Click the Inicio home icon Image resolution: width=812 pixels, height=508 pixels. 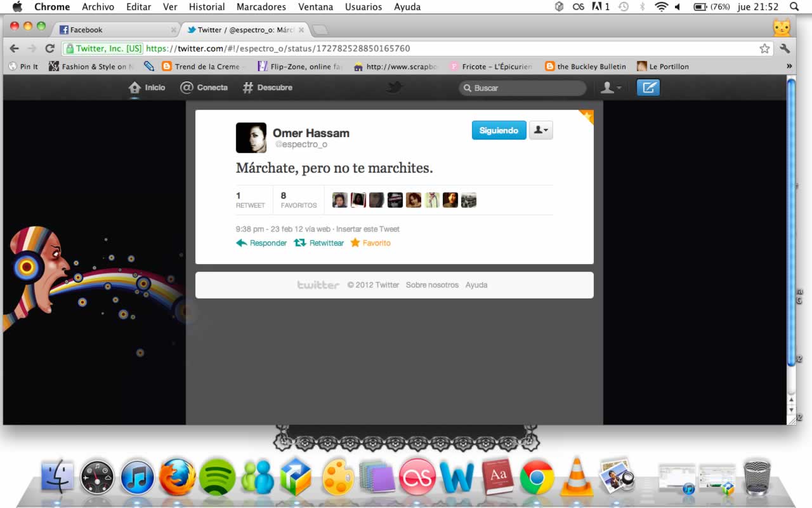(134, 88)
